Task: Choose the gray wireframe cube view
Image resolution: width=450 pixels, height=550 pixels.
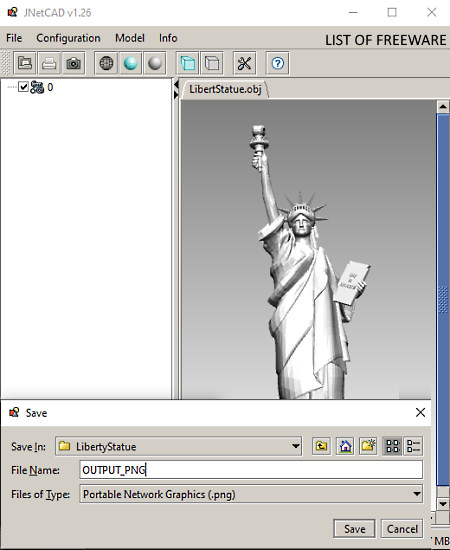Action: [x=212, y=63]
